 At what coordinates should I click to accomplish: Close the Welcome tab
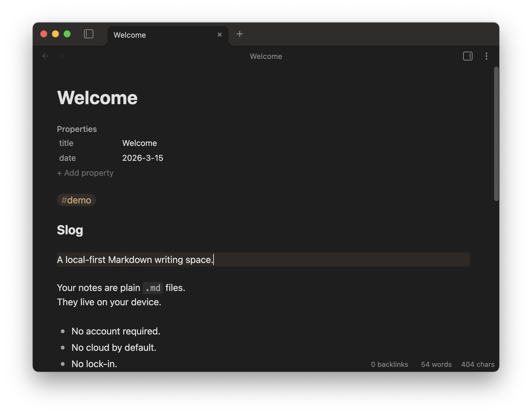(x=220, y=35)
